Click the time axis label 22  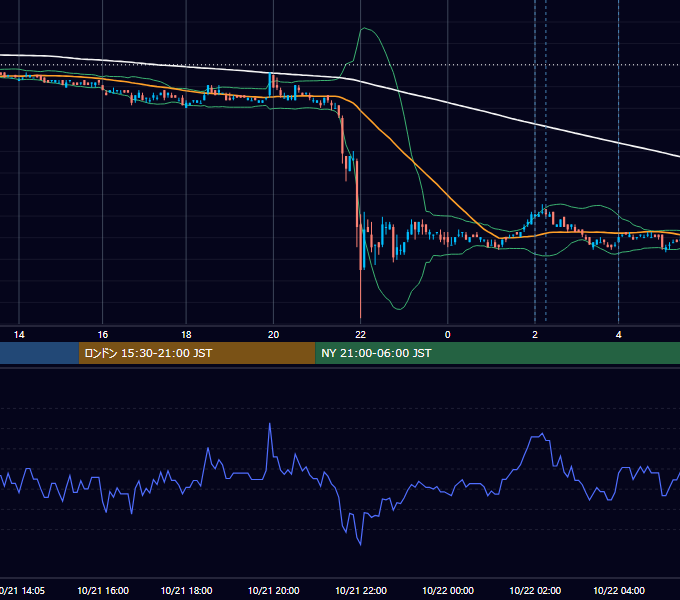tap(360, 335)
